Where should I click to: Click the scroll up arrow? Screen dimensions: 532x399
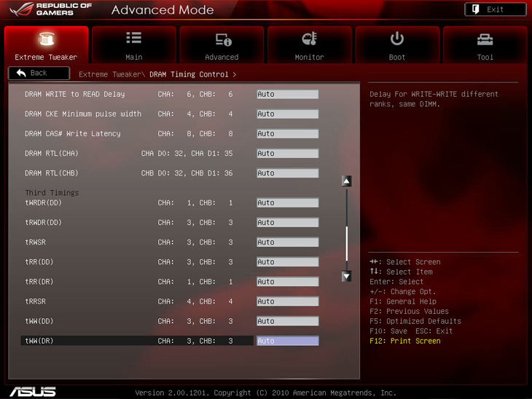tap(347, 181)
